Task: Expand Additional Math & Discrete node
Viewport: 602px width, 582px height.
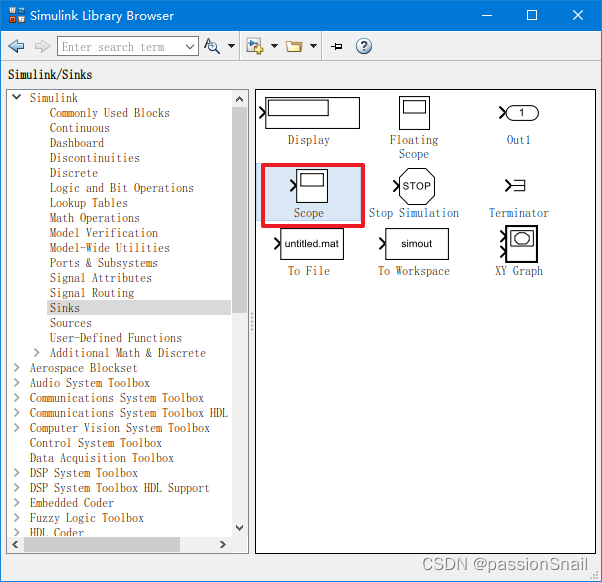Action: 36,352
